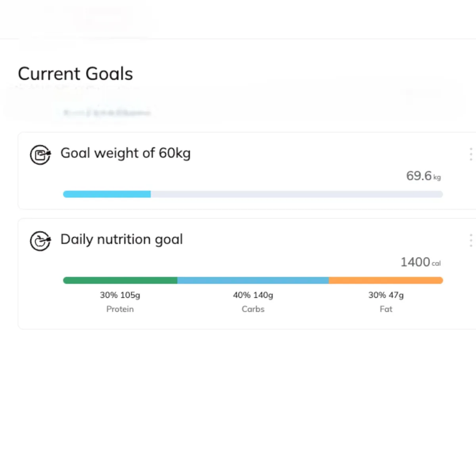Click the orange fat bar segment
476x476 pixels.
click(386, 280)
